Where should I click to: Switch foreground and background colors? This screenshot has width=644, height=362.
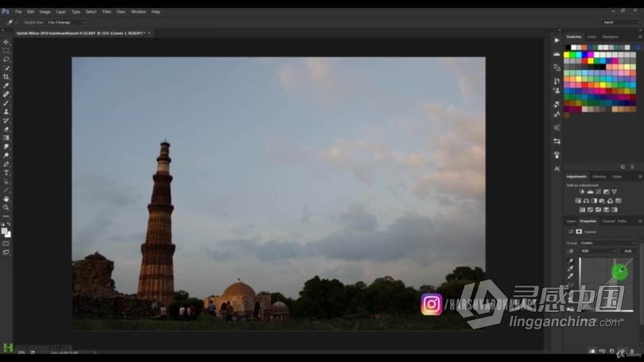click(x=9, y=224)
